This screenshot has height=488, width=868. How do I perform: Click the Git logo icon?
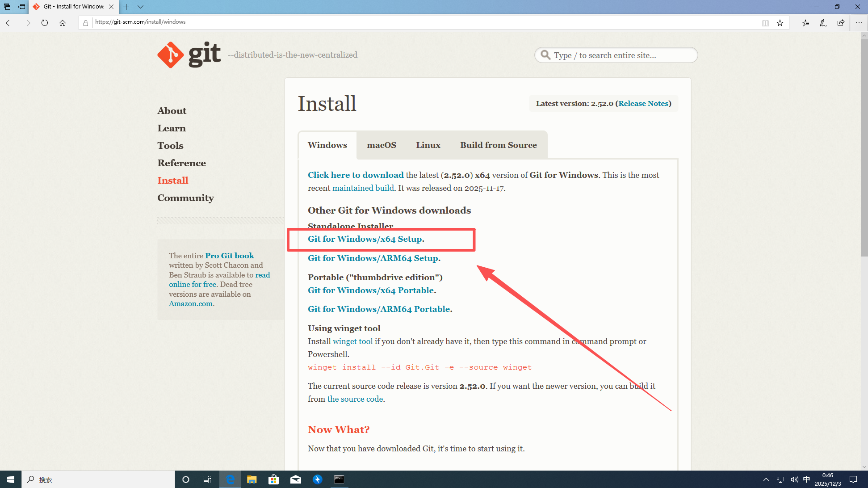[171, 55]
